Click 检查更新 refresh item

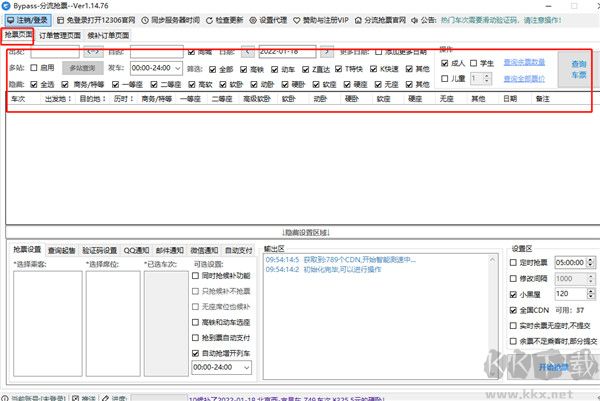click(x=225, y=20)
